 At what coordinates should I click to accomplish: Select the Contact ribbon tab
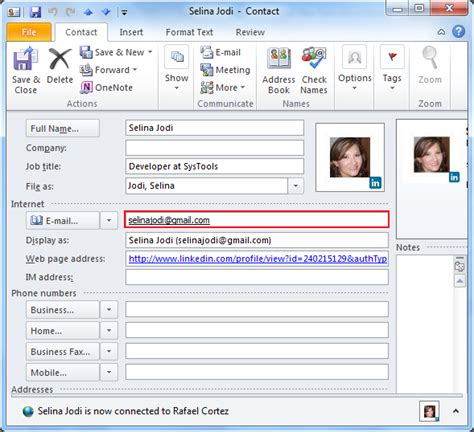click(81, 32)
